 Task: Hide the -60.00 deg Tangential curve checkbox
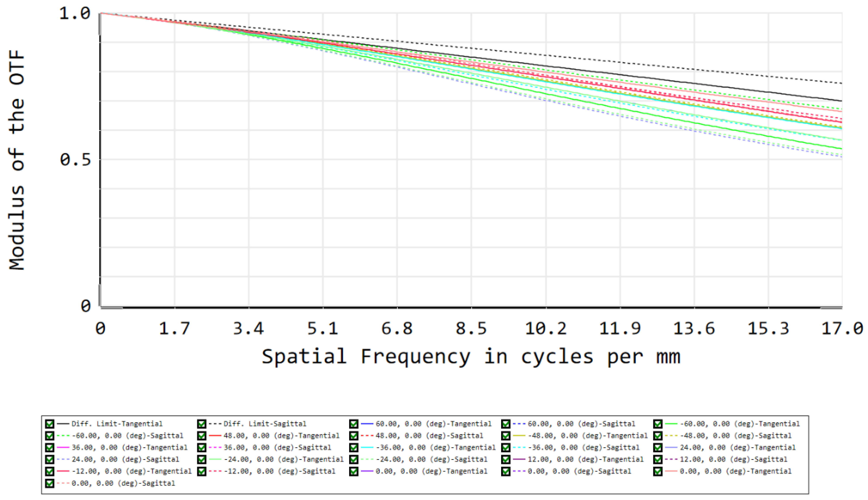[x=658, y=424]
